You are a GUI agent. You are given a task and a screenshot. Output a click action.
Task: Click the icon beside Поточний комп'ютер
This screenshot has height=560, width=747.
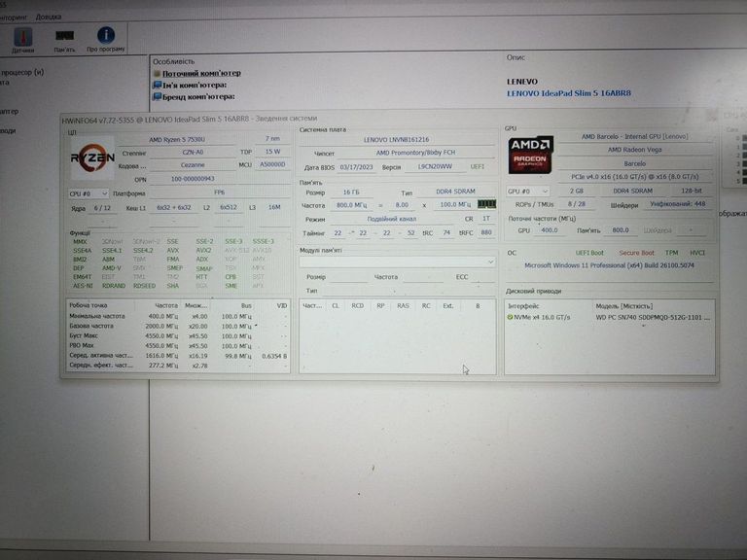[157, 73]
